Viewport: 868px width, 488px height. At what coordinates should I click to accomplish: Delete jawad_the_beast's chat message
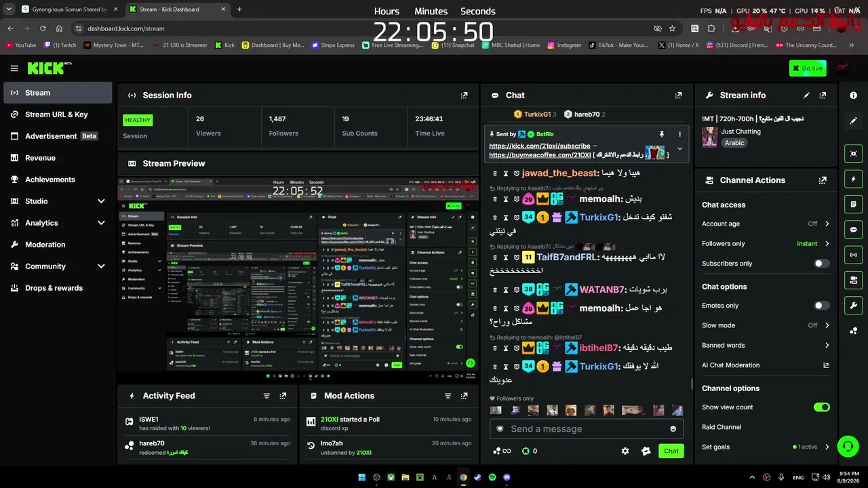click(x=495, y=174)
